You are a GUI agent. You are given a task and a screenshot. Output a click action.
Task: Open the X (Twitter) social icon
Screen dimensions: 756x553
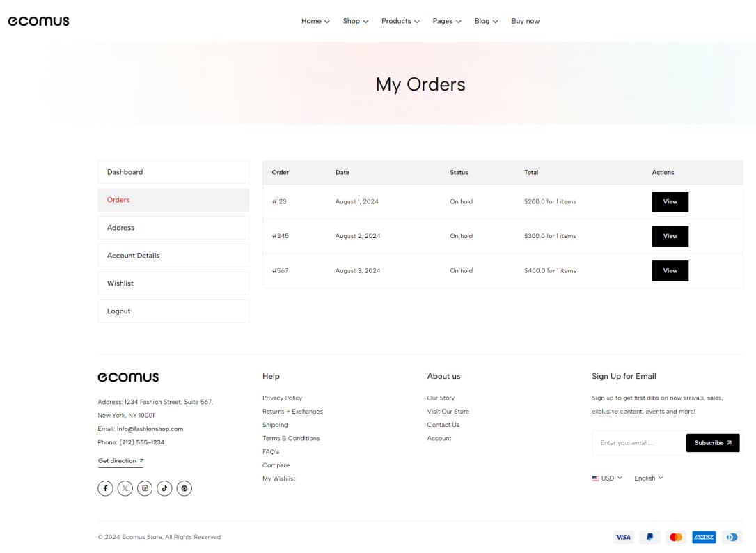125,488
